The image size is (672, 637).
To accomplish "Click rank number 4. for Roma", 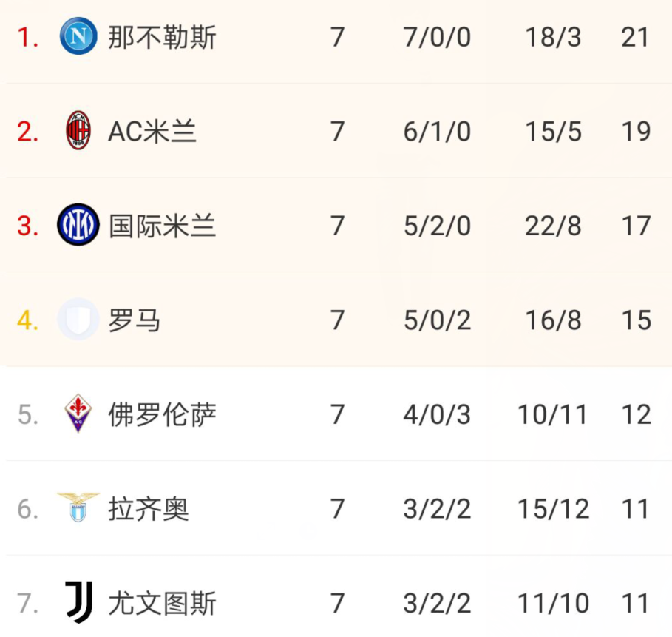I will click(27, 320).
